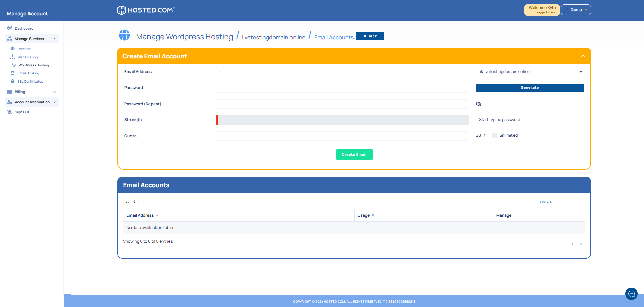Open the chat bubble in bottom corner
This screenshot has width=644, height=307.
[631, 294]
